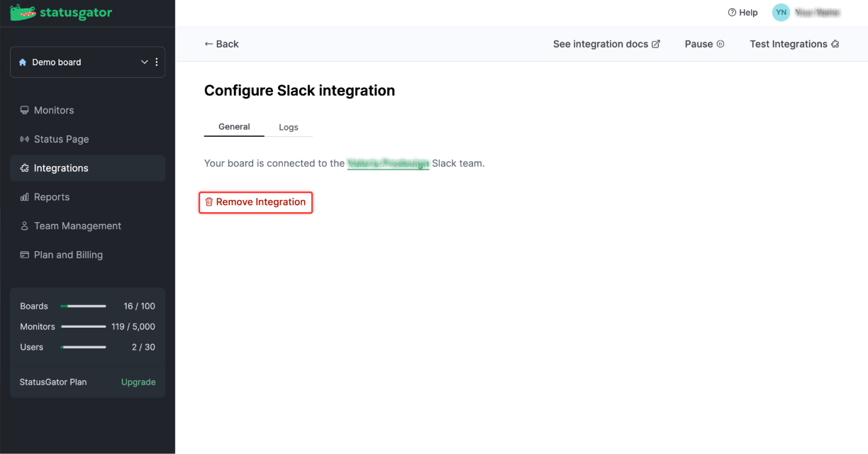The image size is (868, 454).
Task: Open Help in the header
Action: point(742,13)
